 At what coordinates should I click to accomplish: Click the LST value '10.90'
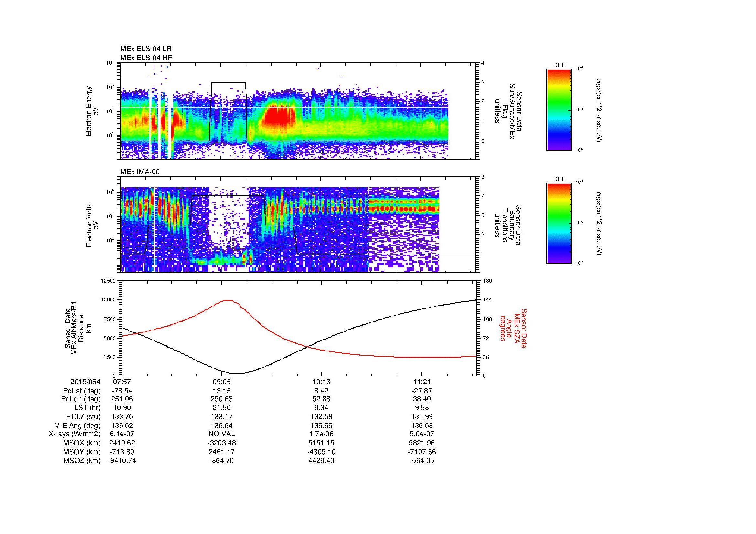coord(122,408)
